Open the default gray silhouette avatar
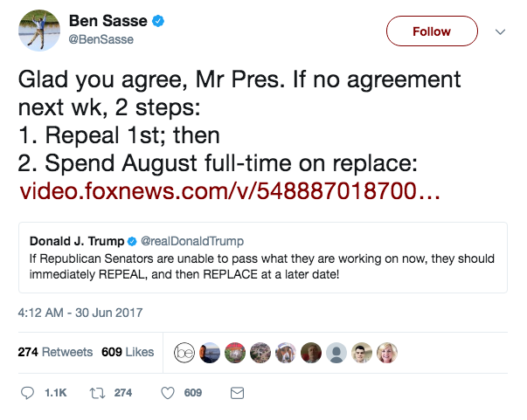 point(336,353)
